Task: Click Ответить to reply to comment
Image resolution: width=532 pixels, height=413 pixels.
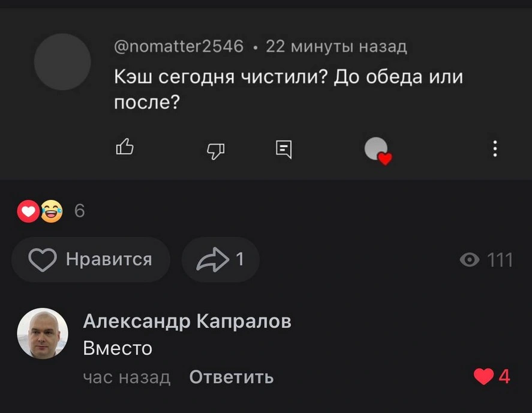Action: point(232,377)
